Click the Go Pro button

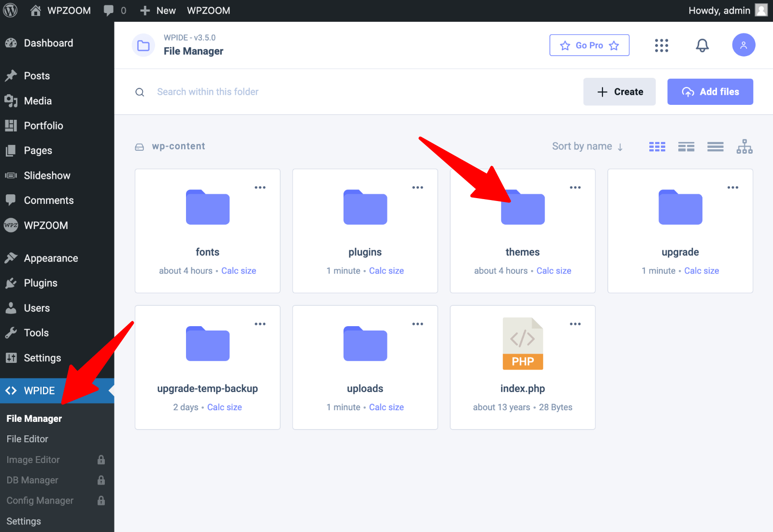point(589,45)
